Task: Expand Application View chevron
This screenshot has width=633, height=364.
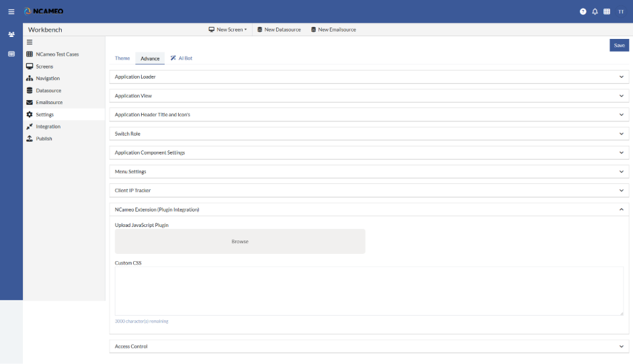Action: 622,95
